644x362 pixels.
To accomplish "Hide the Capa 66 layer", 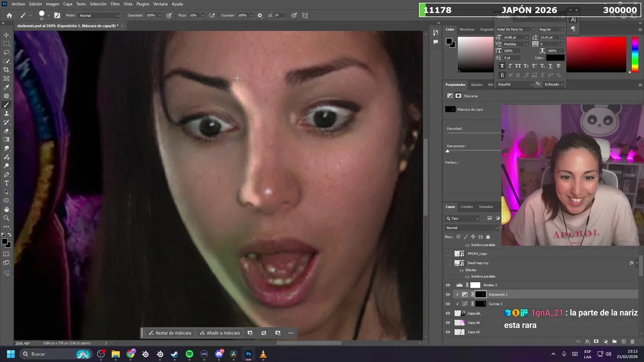I will click(448, 323).
